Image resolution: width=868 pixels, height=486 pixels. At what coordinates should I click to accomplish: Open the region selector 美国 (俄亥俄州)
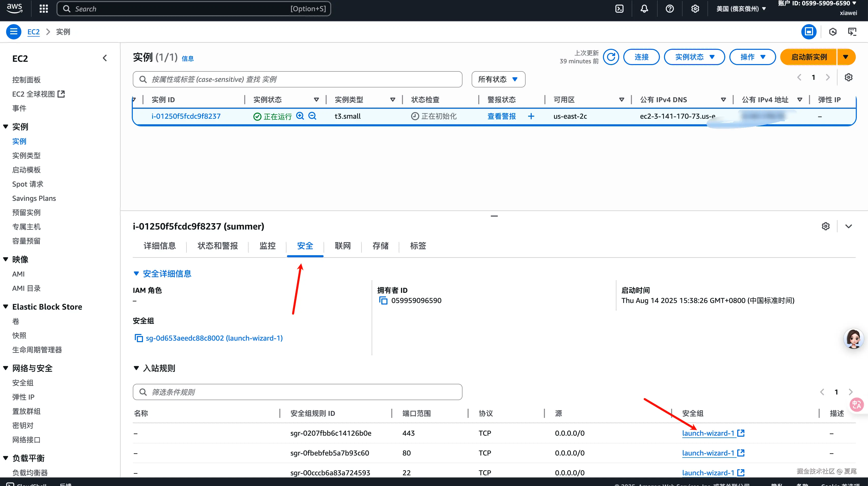[x=741, y=9]
